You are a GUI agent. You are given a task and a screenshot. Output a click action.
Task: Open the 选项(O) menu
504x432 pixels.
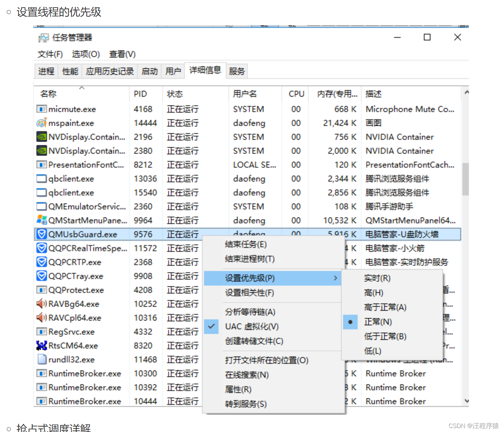point(86,54)
